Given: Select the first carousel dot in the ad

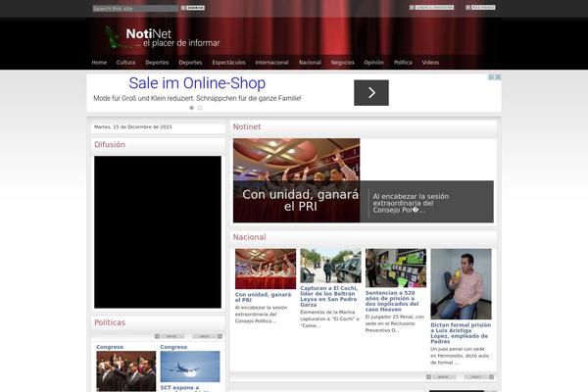Looking at the screenshot, I should tap(192, 108).
